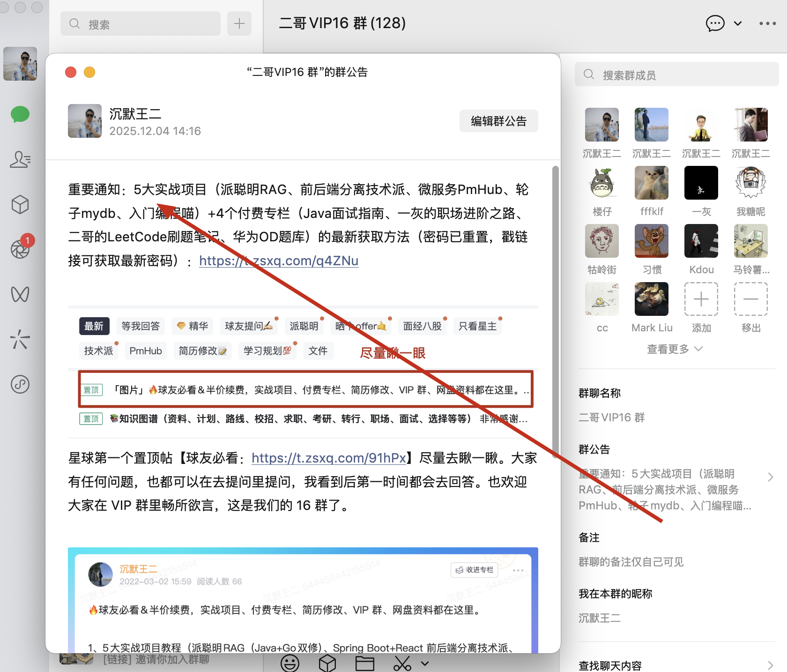The width and height of the screenshot is (787, 672).
Task: Open dropdown arrow beside the scissors icon
Action: point(425,663)
